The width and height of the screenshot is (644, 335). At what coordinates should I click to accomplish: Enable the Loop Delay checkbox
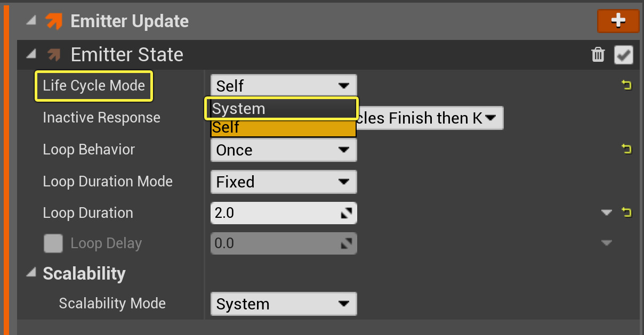[x=53, y=243]
